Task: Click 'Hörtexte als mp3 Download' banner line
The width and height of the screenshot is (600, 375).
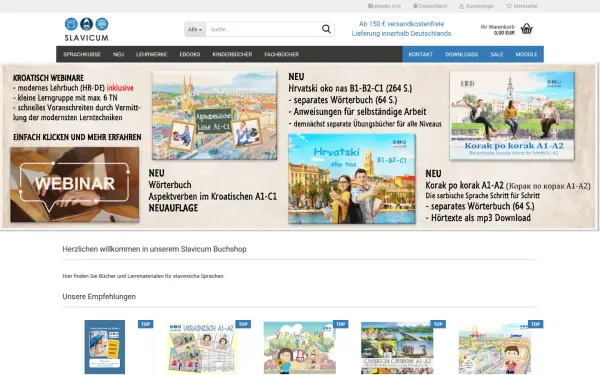Action: 478,218
